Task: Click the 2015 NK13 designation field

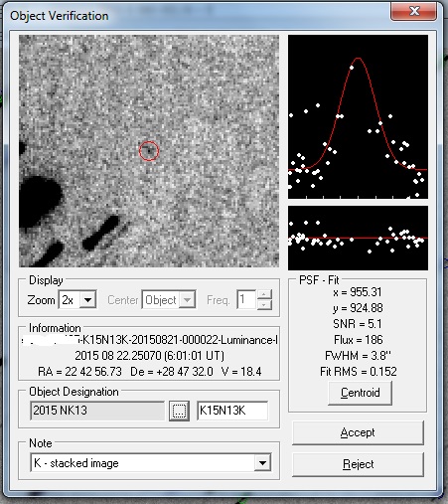Action: [x=97, y=411]
